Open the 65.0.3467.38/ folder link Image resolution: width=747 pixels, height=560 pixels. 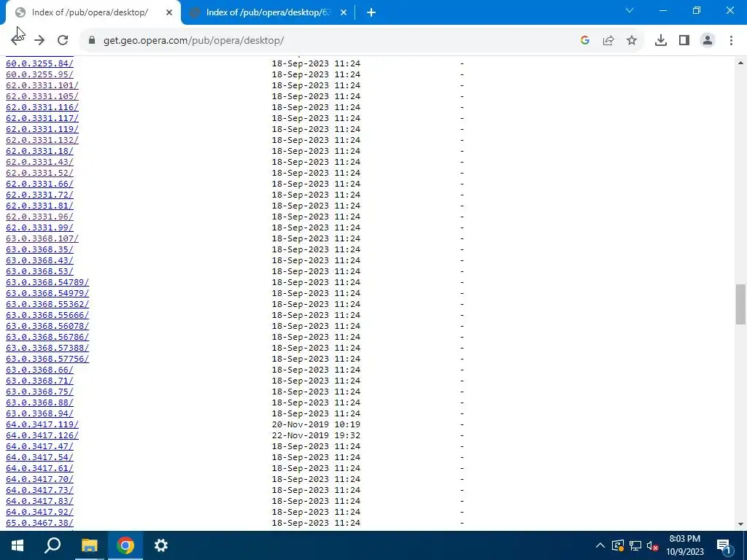tap(39, 524)
